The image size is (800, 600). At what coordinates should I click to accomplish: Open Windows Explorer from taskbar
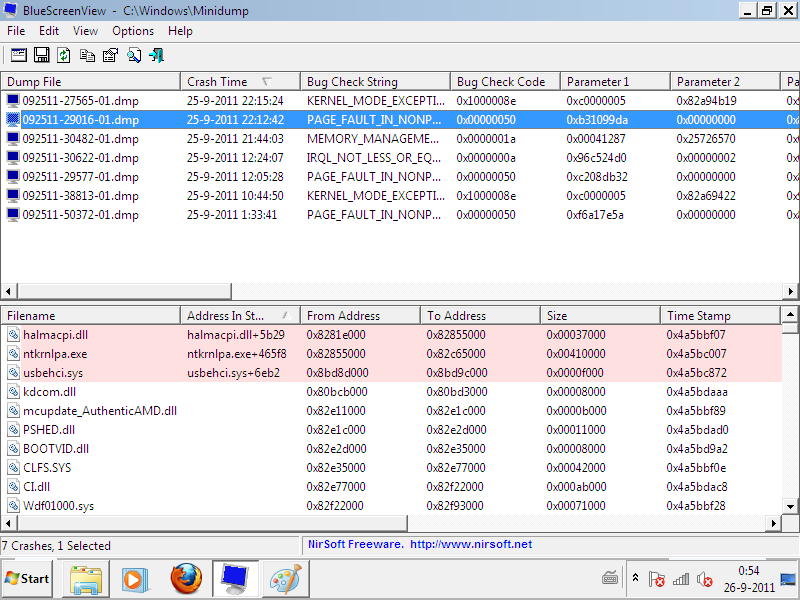[86, 579]
